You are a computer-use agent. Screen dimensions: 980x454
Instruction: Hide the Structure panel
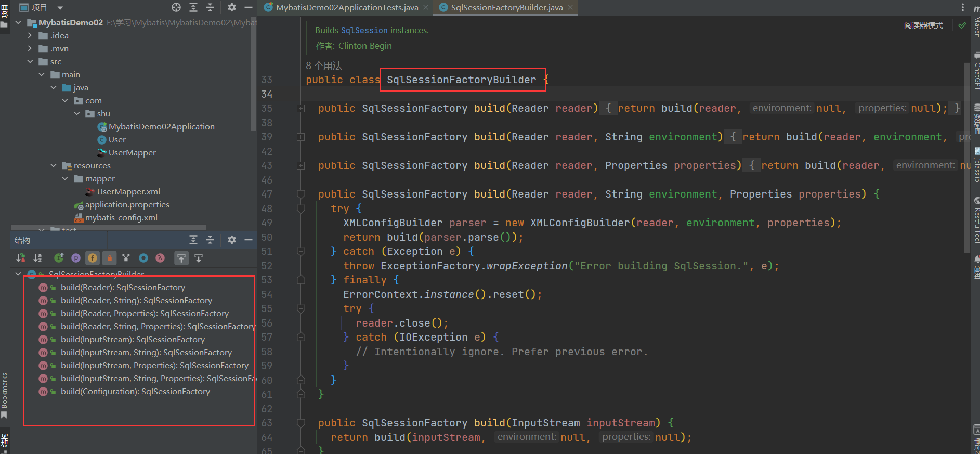click(249, 240)
